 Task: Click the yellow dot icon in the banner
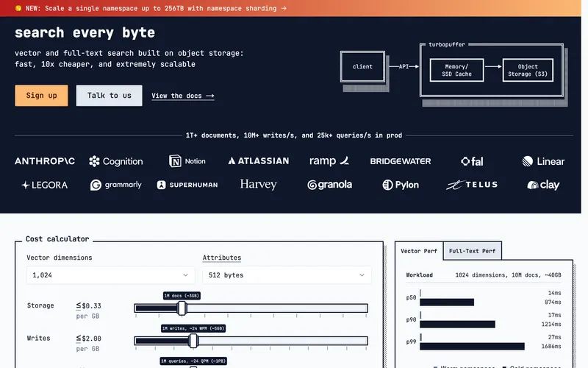18,8
